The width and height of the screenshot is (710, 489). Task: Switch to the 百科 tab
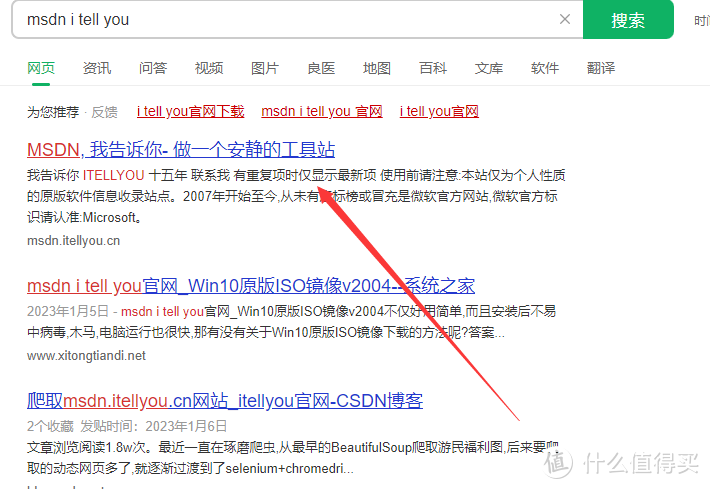pyautogui.click(x=433, y=68)
